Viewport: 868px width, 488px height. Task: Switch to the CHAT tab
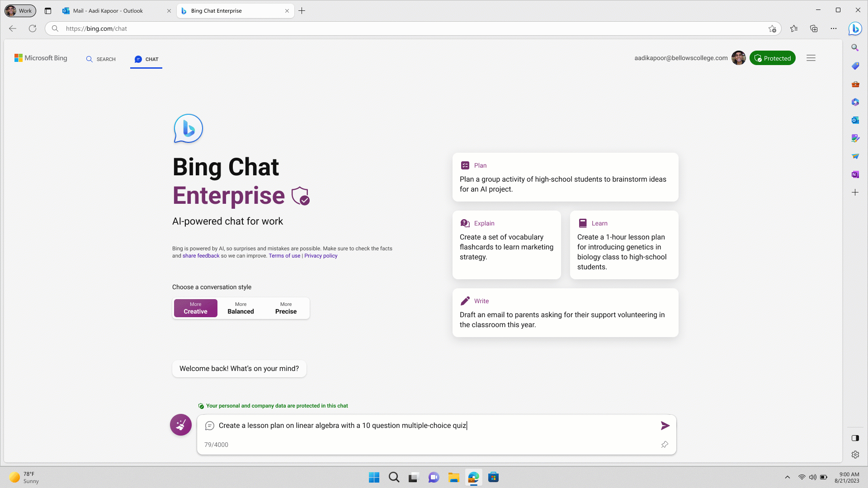click(x=146, y=59)
